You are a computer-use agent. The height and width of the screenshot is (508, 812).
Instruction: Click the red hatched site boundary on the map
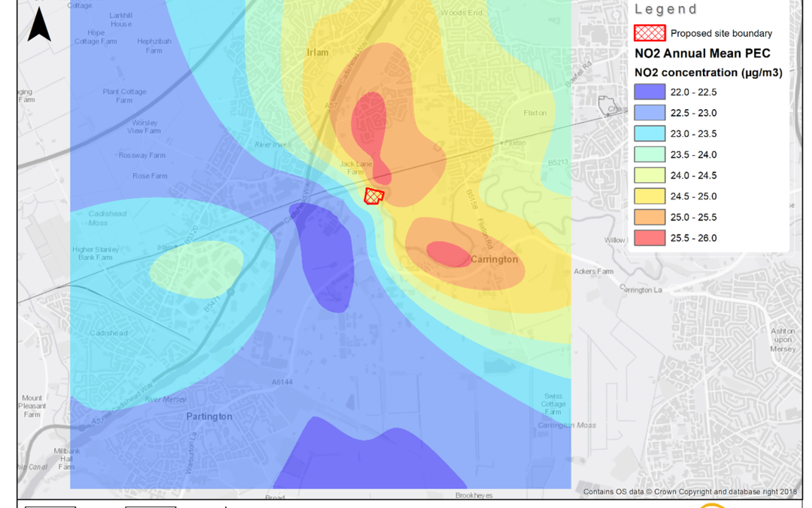tap(374, 195)
